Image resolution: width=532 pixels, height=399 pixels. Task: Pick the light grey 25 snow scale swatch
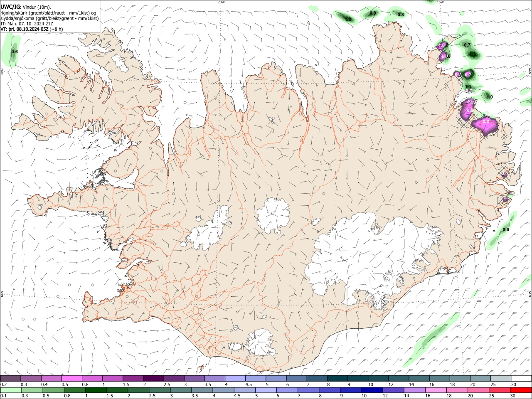(x=501, y=378)
